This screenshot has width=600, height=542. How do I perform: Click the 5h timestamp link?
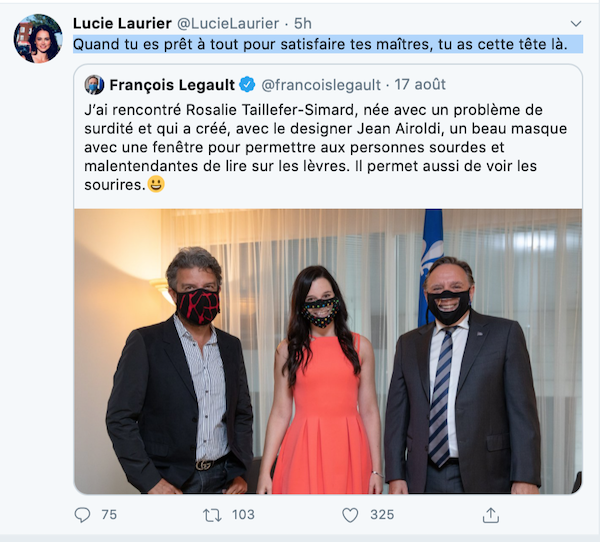pos(302,24)
